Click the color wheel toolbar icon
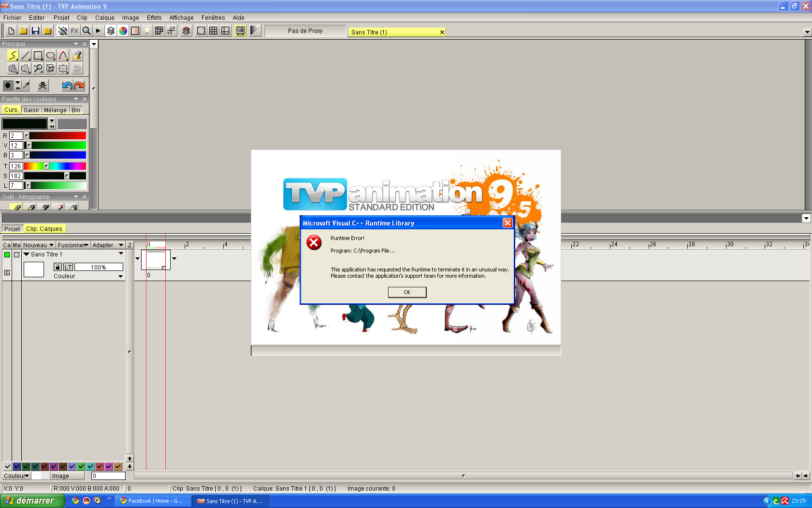This screenshot has width=812, height=508. click(x=123, y=30)
